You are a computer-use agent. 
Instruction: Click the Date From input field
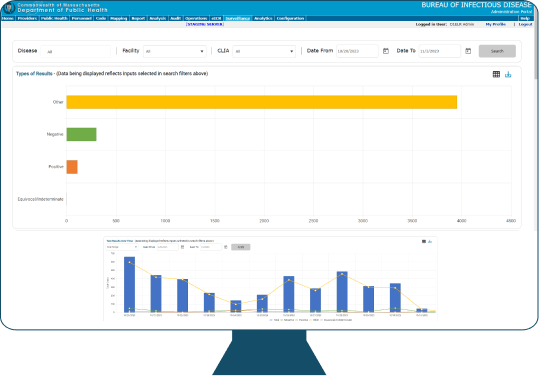coord(357,51)
